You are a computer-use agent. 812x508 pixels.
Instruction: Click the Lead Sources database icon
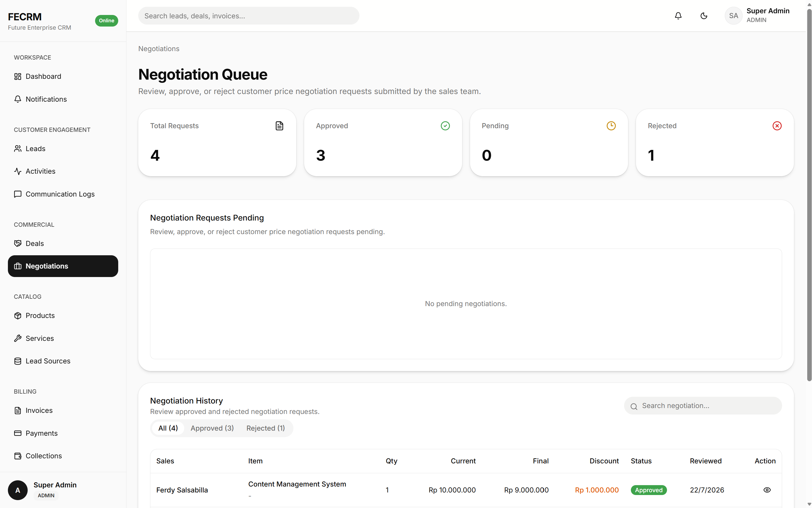(18, 361)
